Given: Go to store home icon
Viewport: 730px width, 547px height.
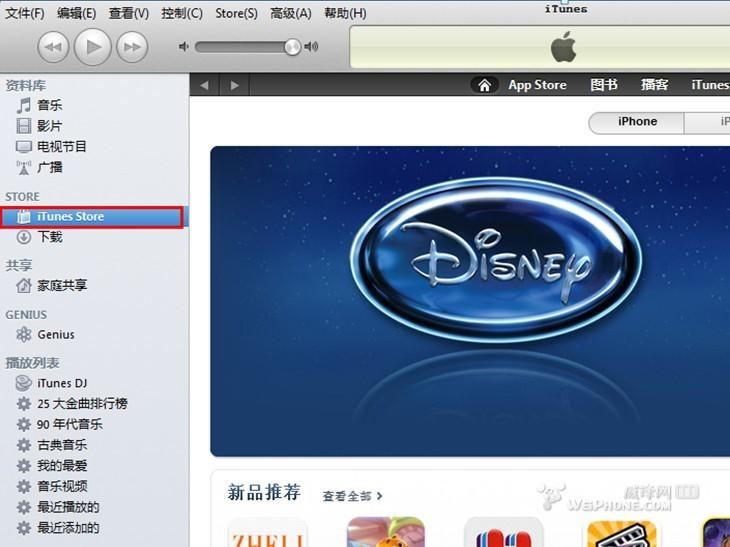Looking at the screenshot, I should tap(485, 85).
